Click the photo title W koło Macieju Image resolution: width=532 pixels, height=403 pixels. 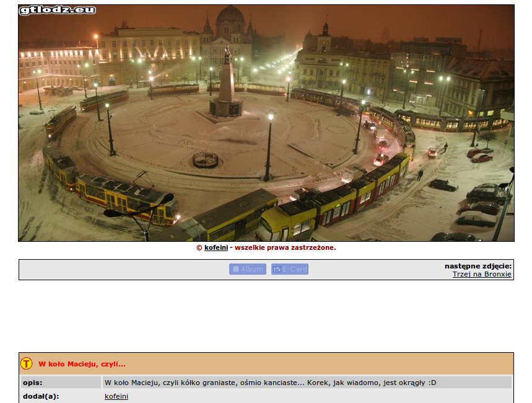point(82,364)
